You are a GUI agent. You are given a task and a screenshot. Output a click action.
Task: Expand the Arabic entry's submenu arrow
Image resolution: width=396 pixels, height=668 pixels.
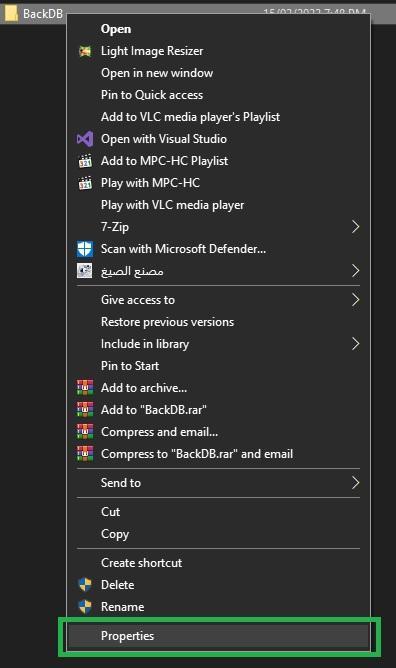[x=356, y=271]
